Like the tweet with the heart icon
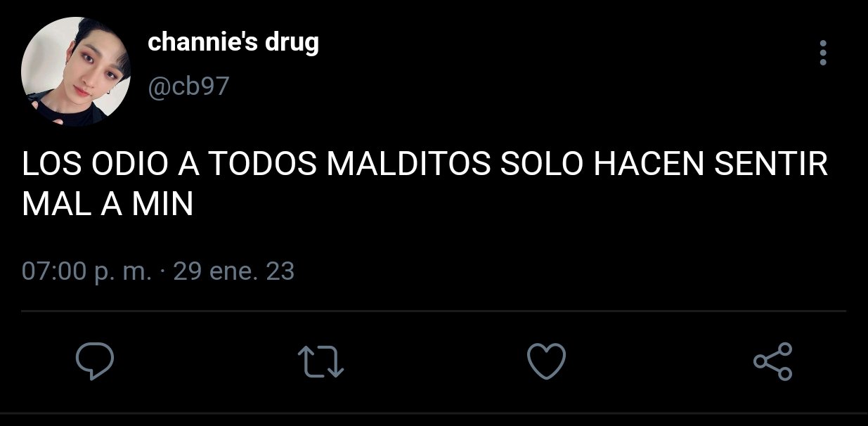This screenshot has height=426, width=868. (546, 361)
